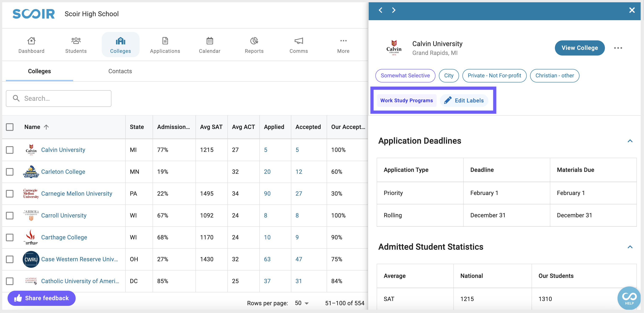This screenshot has width=644, height=313.
Task: Click the Work Study Programs label
Action: coord(406,100)
